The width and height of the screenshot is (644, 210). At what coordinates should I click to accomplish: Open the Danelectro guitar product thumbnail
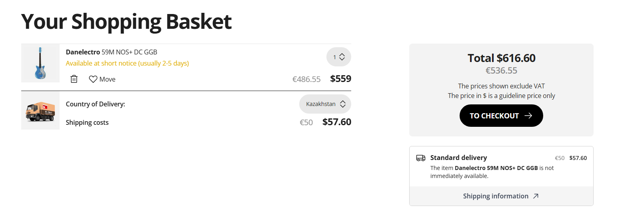40,63
